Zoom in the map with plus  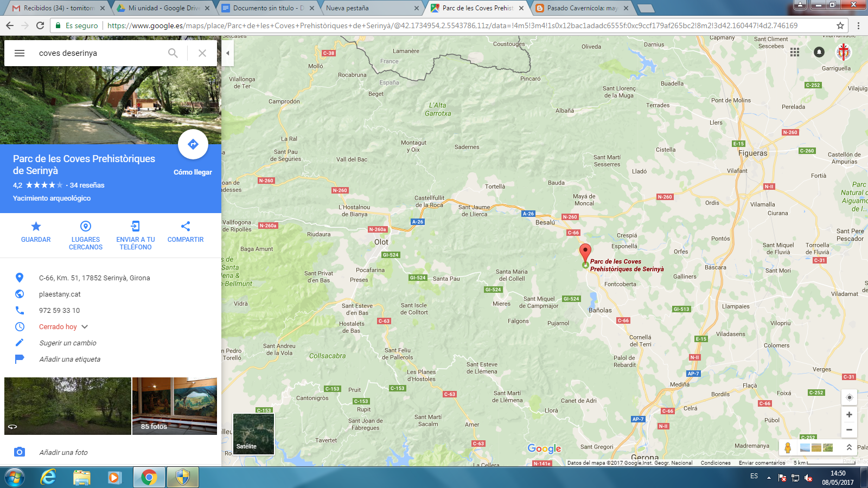pyautogui.click(x=849, y=415)
